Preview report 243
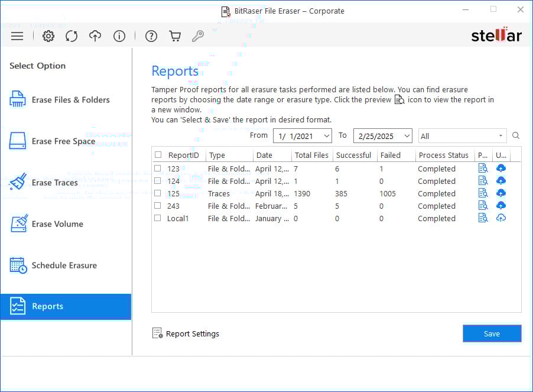533x392 pixels. coord(483,205)
